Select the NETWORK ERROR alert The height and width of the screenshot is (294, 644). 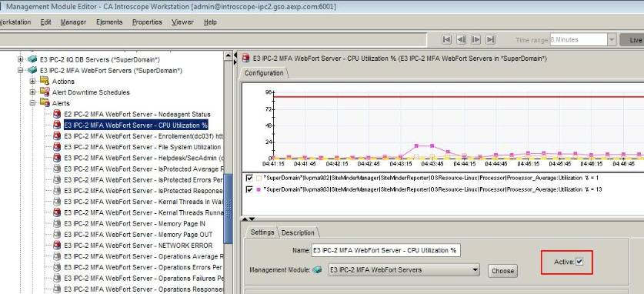point(138,246)
